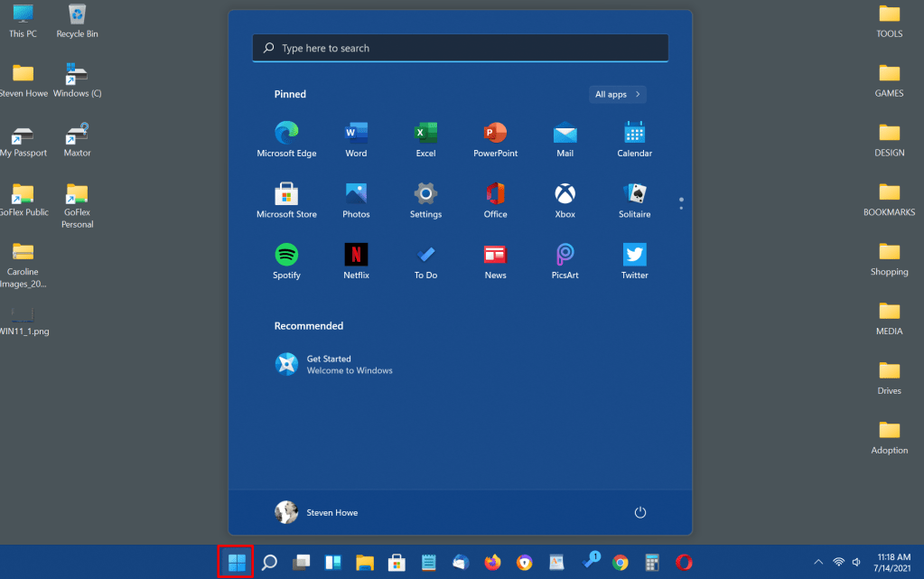Open Excel pinned app
The image size is (924, 579).
click(425, 134)
